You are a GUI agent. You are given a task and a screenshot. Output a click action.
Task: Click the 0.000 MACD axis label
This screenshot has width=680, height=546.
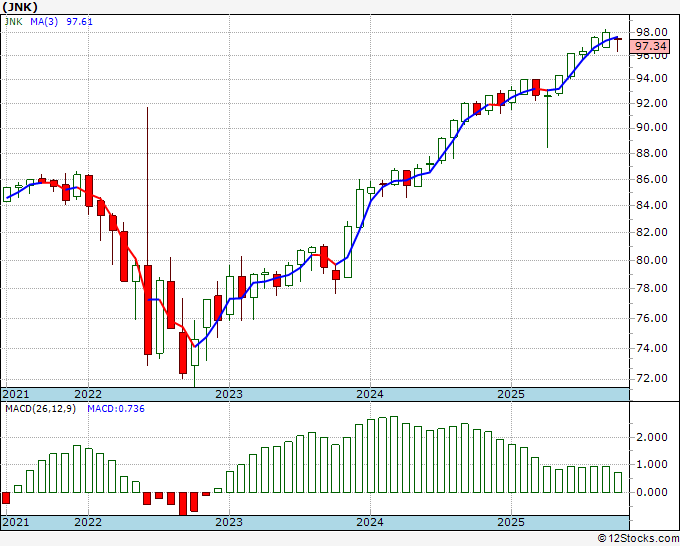[x=651, y=492]
